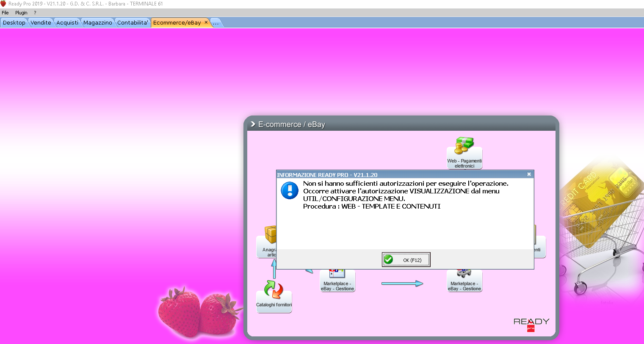Image resolution: width=644 pixels, height=344 pixels.
Task: Click the OK (F12) button
Action: coord(406,260)
